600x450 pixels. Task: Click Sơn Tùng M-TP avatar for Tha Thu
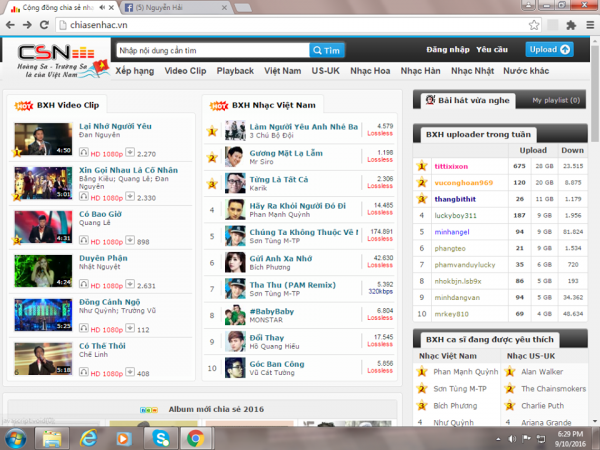click(235, 289)
